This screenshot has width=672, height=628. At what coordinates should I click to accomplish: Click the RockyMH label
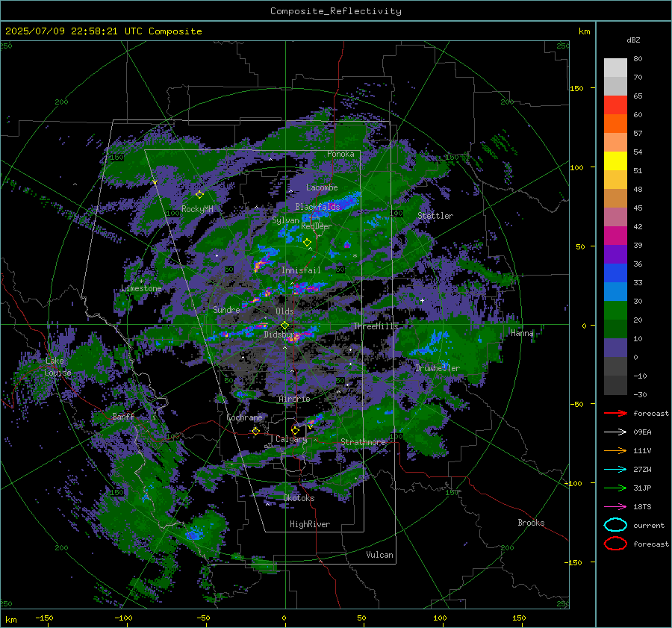point(197,209)
